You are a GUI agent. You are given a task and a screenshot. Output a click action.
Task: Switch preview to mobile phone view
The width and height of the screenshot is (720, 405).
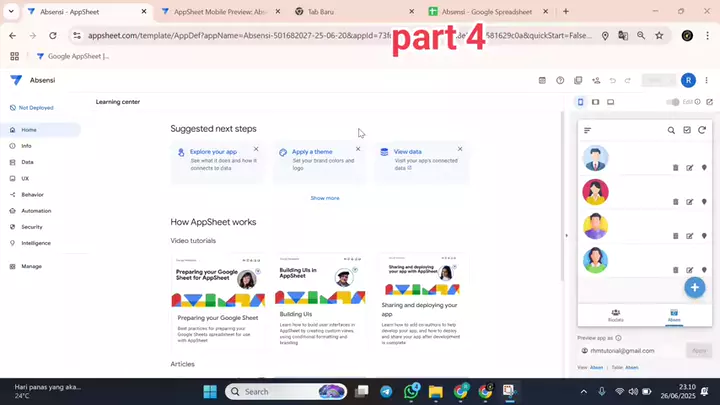point(581,102)
